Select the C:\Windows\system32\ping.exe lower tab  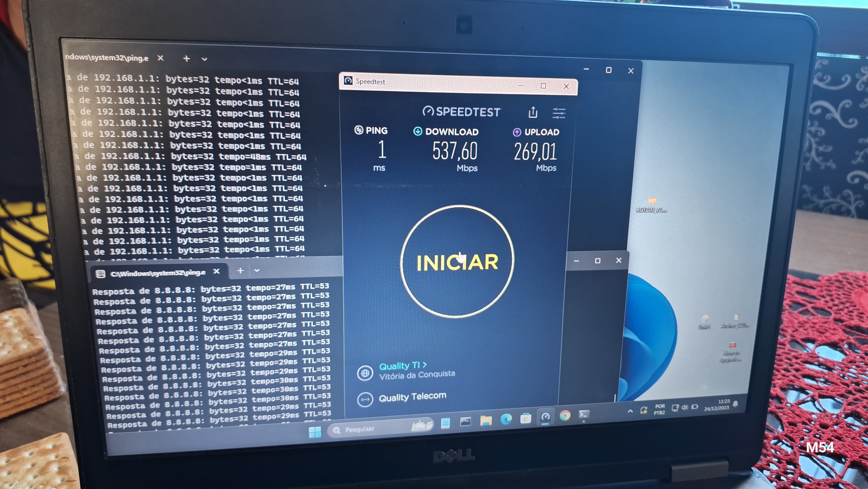(x=157, y=273)
